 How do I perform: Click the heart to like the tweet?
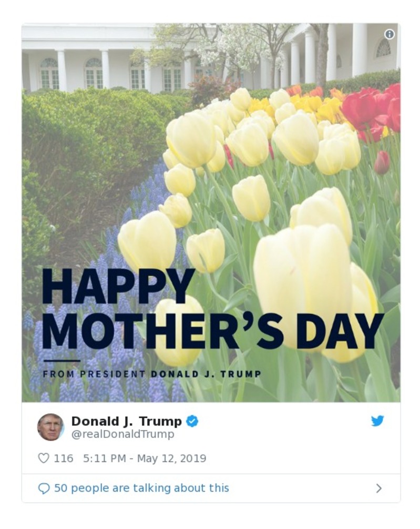click(44, 458)
